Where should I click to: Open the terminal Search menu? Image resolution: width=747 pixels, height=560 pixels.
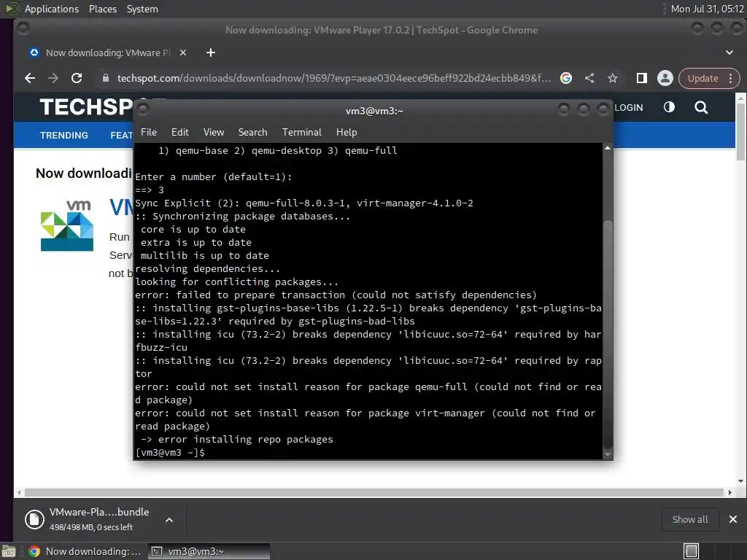pos(252,133)
